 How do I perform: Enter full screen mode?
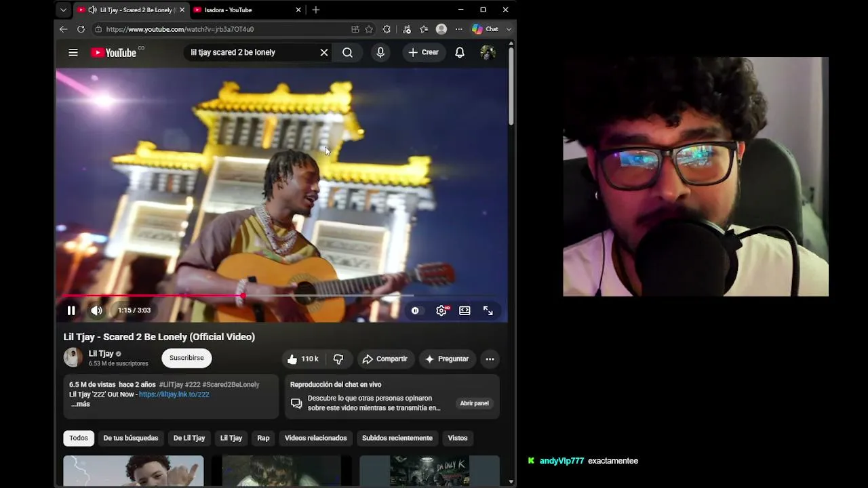point(488,310)
